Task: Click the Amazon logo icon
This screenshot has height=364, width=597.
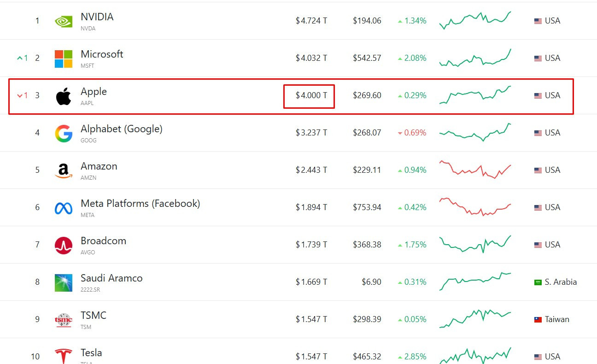Action: [x=64, y=171]
